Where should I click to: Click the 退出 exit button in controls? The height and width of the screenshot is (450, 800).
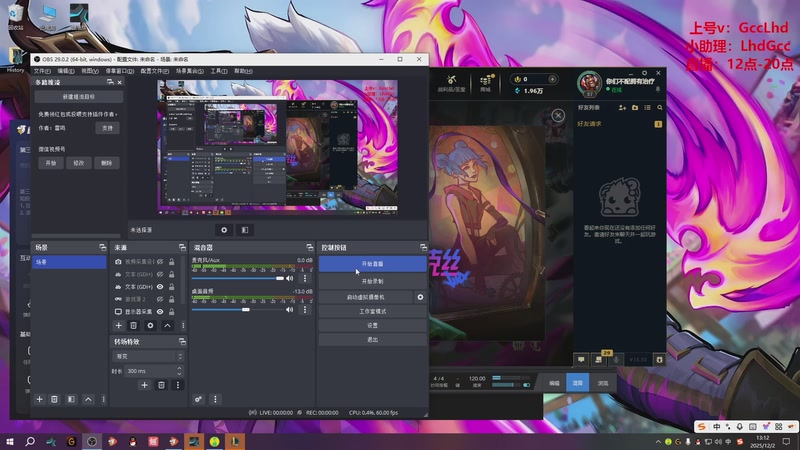(x=372, y=340)
